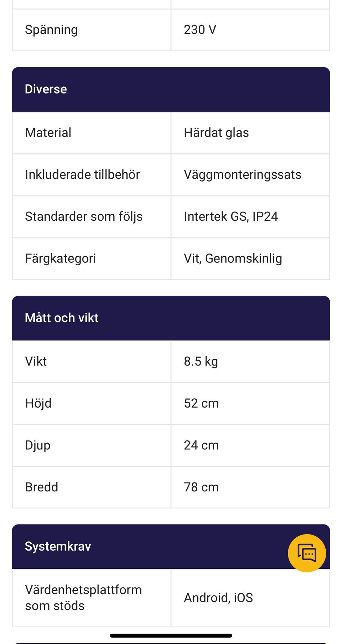Select Vit, Genomskinlig value

click(x=233, y=259)
